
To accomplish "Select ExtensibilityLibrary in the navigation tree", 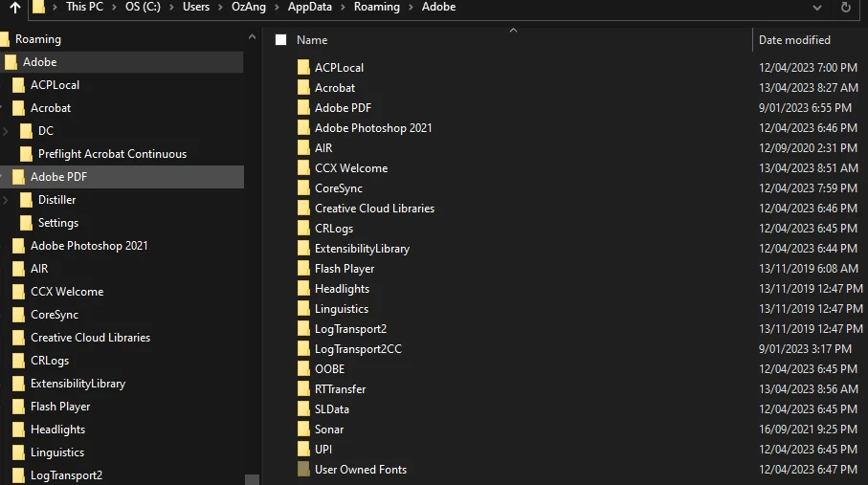I will [78, 384].
